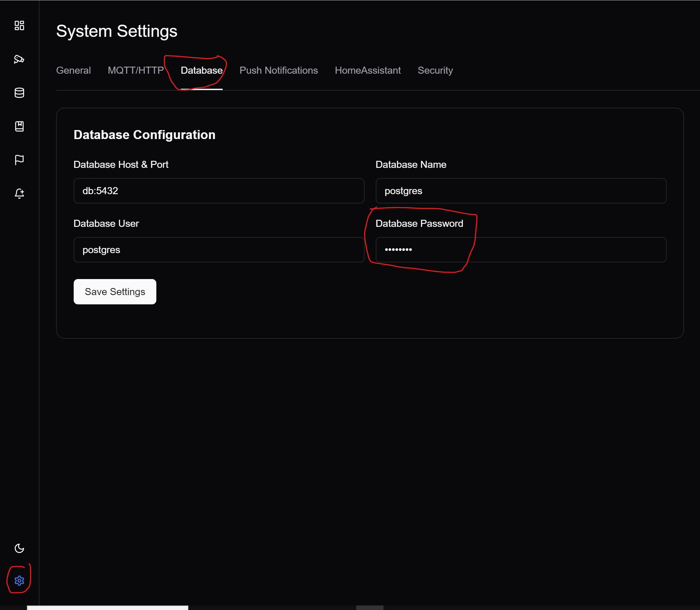Select the Database tab
Screen dimensions: 700x610
click(202, 70)
